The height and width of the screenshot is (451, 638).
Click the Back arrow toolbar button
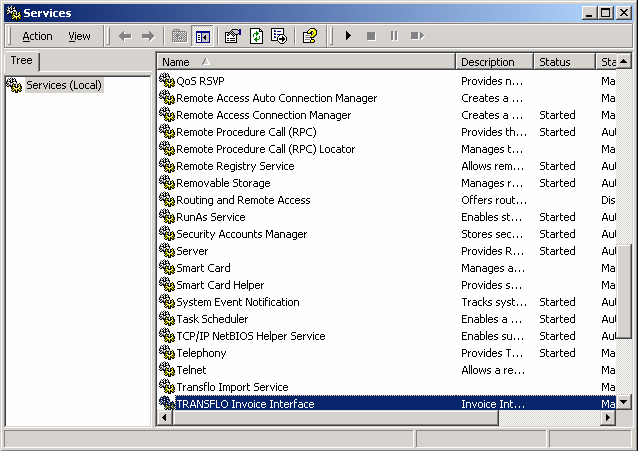click(125, 36)
